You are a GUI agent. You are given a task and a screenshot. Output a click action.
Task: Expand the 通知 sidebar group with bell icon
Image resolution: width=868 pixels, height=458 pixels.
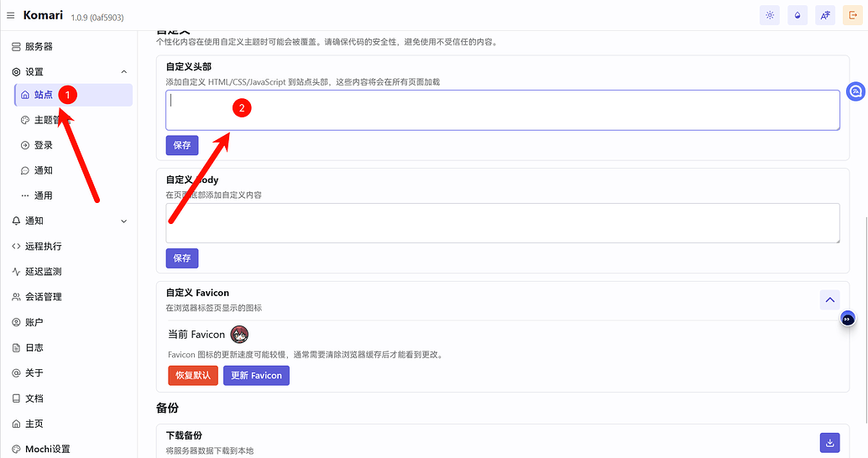71,221
